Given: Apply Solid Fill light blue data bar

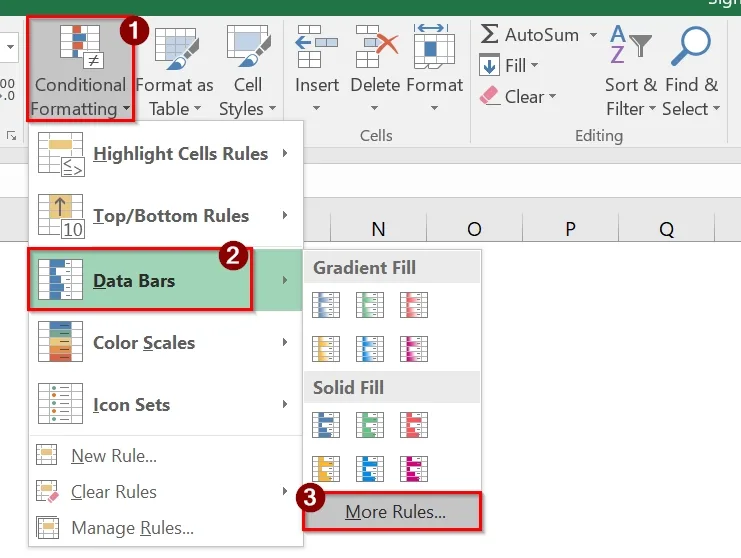Looking at the screenshot, I should pos(370,469).
